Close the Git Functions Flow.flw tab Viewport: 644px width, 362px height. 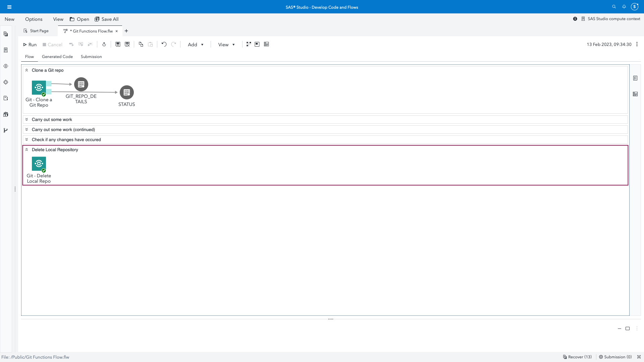coord(116,31)
